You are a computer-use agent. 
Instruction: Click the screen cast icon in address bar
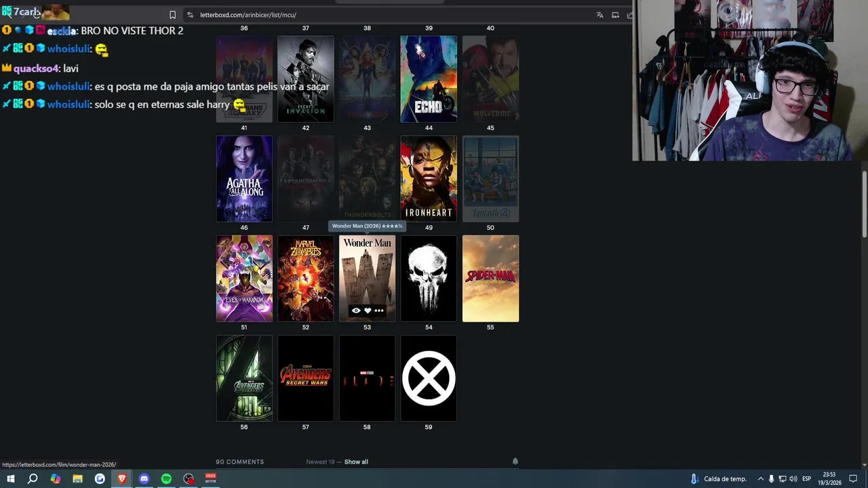click(615, 15)
